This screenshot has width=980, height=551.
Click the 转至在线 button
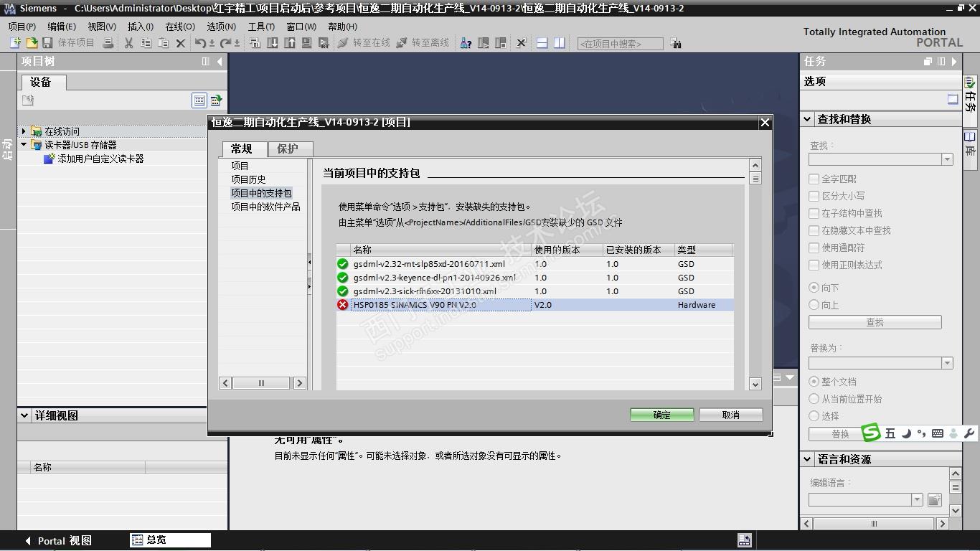[x=364, y=43]
